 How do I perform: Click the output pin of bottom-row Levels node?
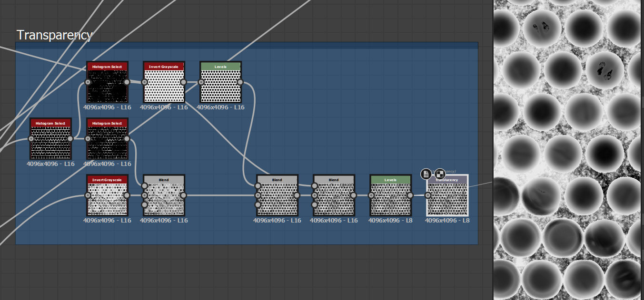pos(410,195)
